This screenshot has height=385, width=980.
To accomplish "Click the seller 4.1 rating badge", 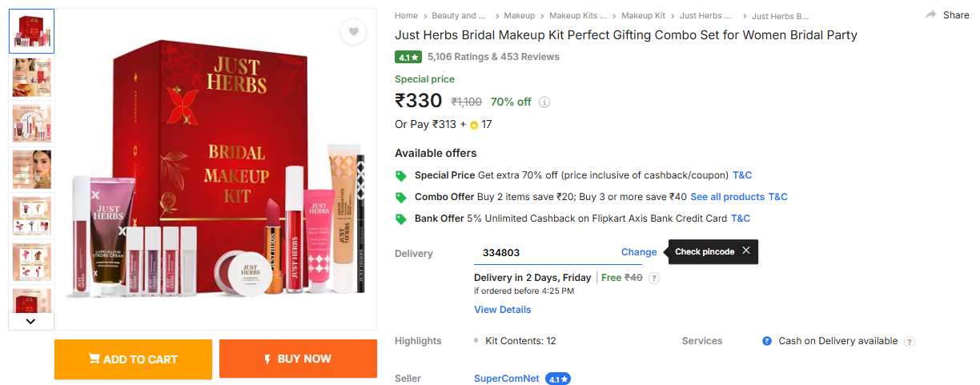I will [558, 379].
